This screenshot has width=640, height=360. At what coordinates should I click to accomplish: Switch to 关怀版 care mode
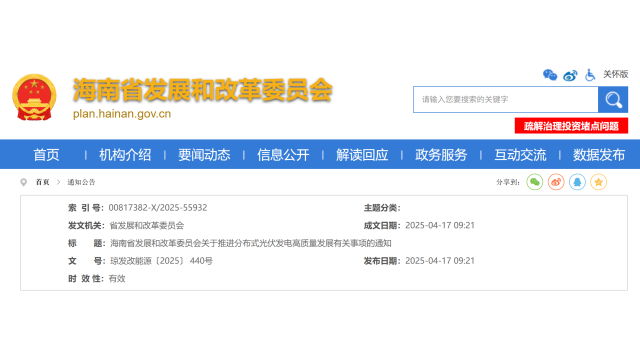pos(616,74)
